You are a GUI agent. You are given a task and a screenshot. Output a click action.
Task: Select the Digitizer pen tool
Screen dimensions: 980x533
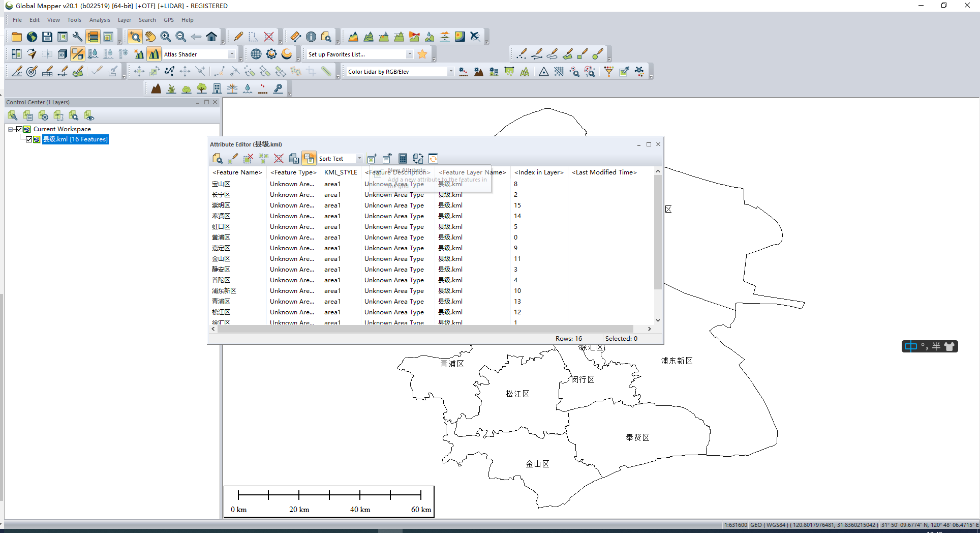point(237,37)
